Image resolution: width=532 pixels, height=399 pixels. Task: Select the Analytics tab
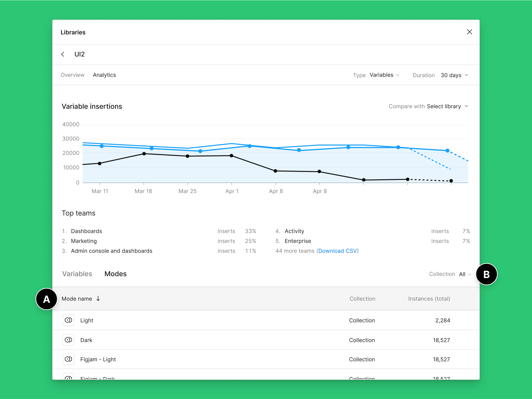pyautogui.click(x=104, y=75)
